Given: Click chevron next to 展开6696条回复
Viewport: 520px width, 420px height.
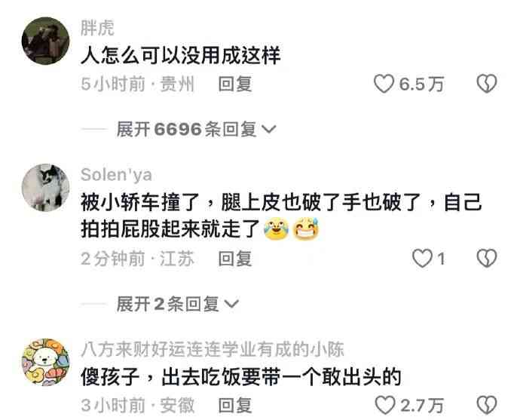Looking at the screenshot, I should [268, 129].
